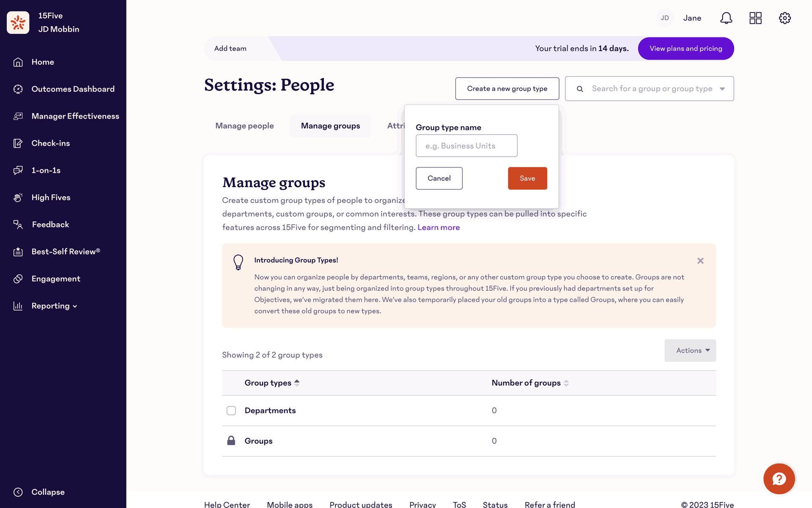Click the lock icon beside Groups

point(231,441)
